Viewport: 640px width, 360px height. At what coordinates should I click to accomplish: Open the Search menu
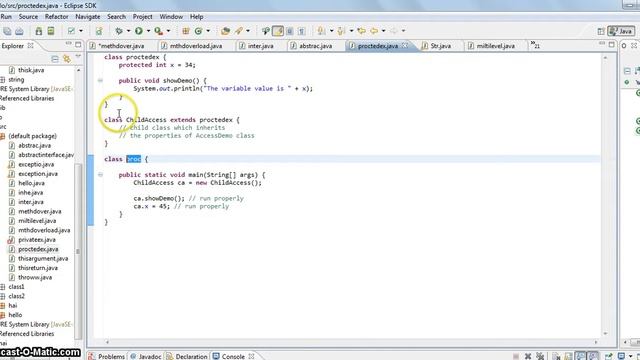(x=116, y=17)
